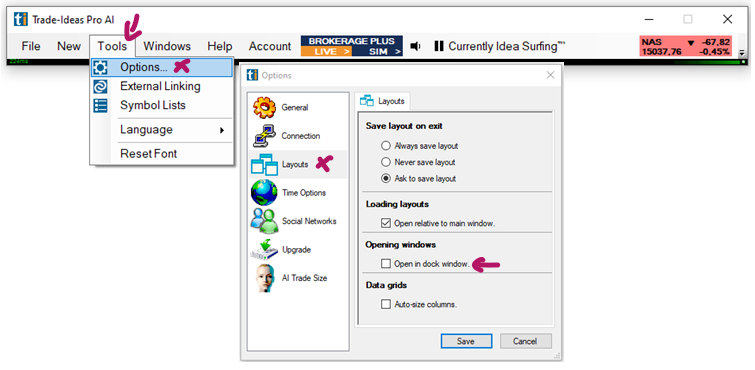Enable Open in dock window checkbox

386,264
